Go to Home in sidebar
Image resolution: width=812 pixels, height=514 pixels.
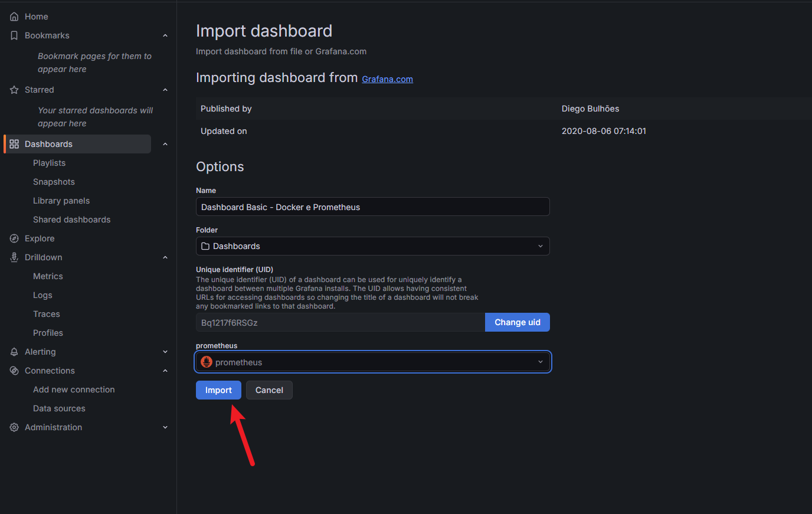(37, 17)
